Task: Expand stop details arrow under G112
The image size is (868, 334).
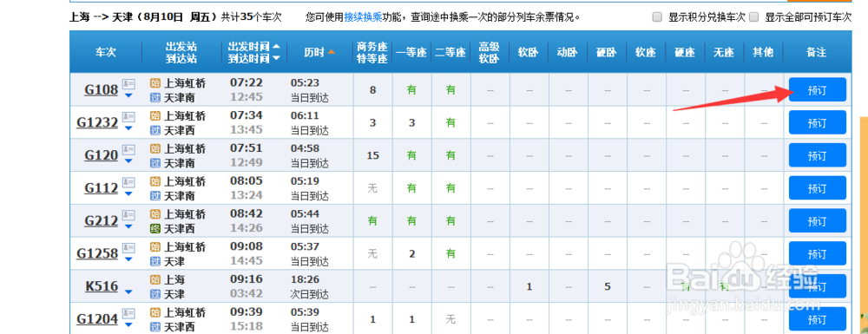Action: 128,193
